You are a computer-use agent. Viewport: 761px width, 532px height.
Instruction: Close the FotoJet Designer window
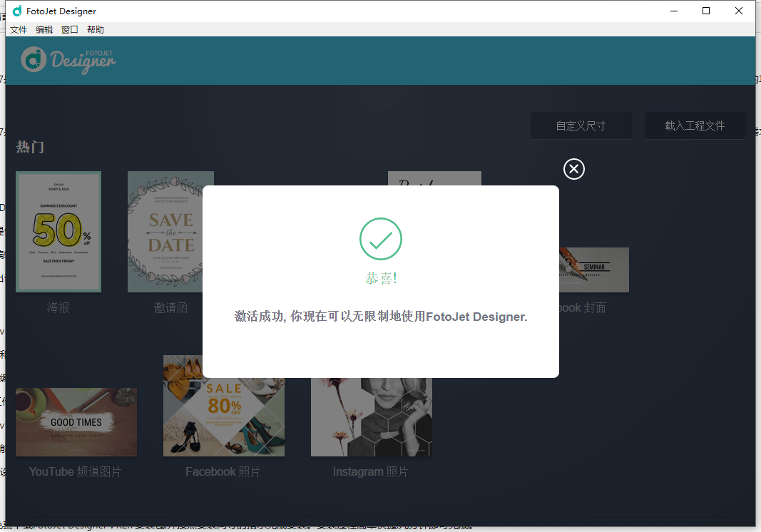pyautogui.click(x=739, y=11)
